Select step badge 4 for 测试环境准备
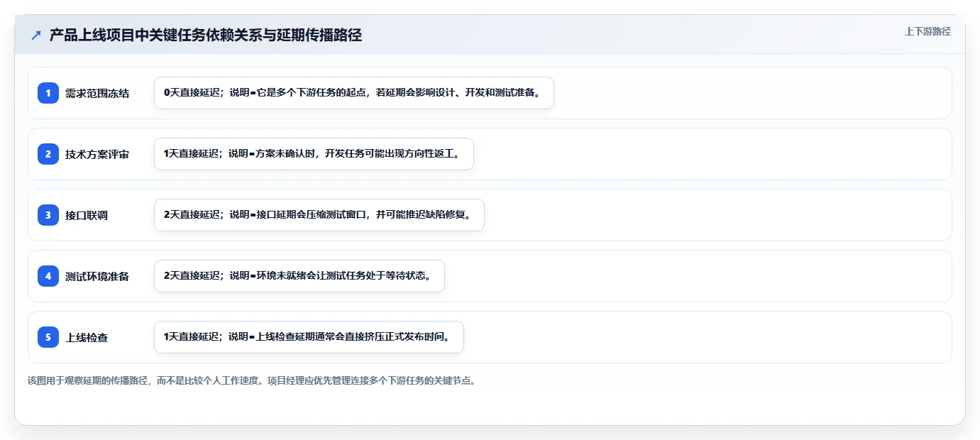 [x=48, y=276]
